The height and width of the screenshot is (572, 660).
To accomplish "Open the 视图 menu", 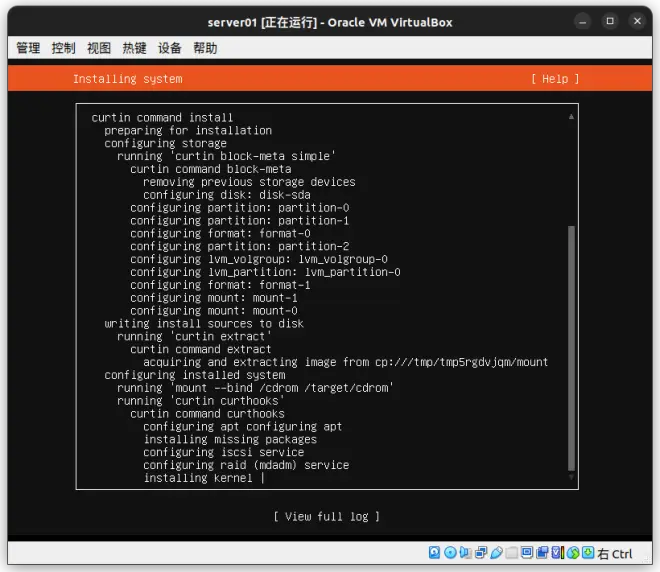I will 99,48.
